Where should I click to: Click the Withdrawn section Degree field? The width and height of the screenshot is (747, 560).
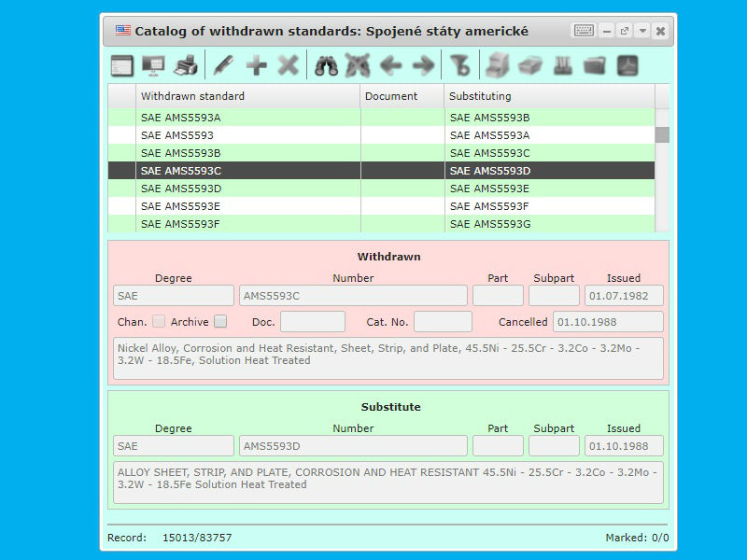174,296
